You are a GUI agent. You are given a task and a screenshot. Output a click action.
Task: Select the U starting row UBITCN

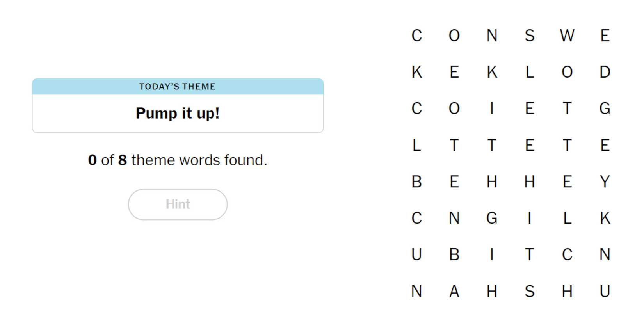click(416, 254)
